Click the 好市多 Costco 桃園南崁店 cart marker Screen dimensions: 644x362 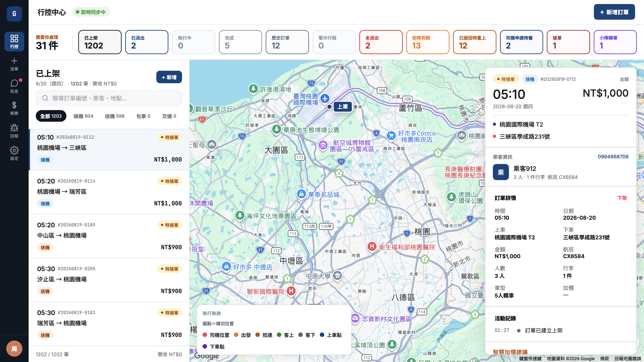[391, 136]
